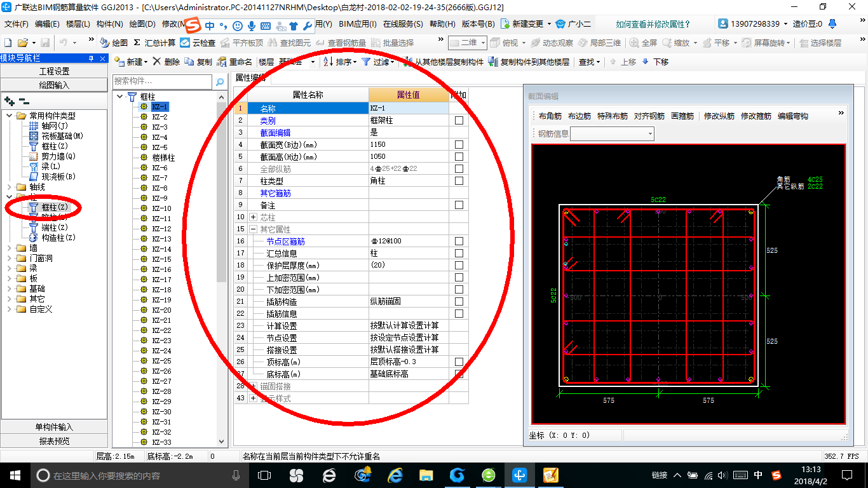Click the open folder icon

click(22, 43)
